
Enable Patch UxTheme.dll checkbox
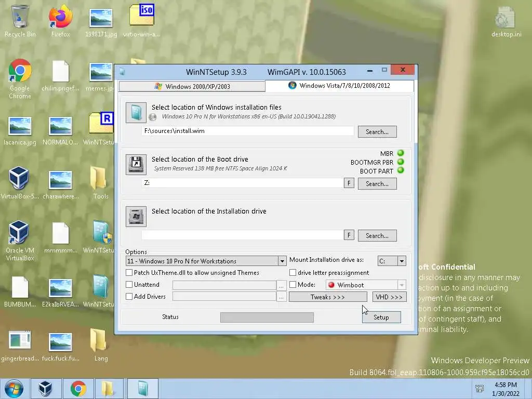(129, 272)
